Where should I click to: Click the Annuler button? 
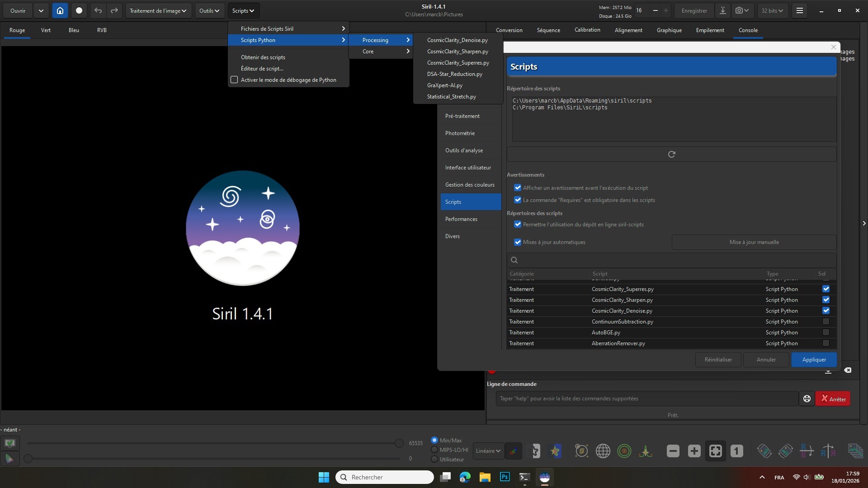pyautogui.click(x=766, y=360)
